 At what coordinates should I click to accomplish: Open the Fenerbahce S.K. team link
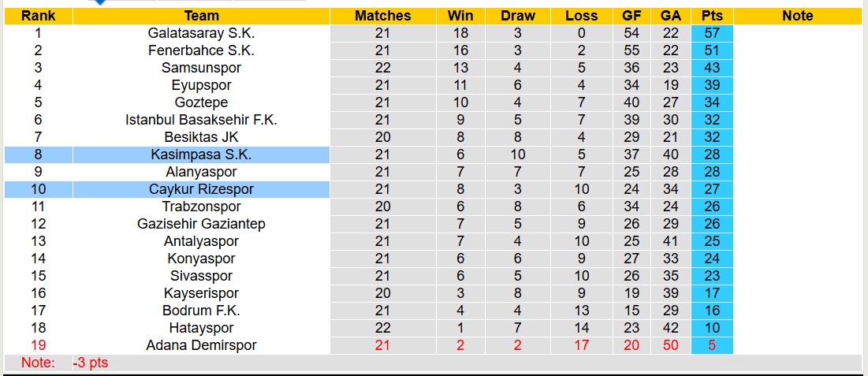[201, 50]
